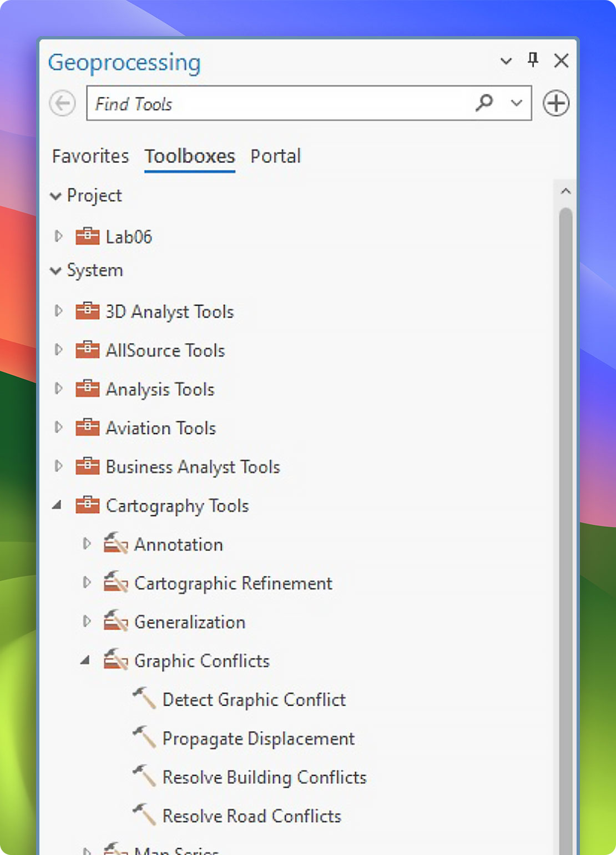Select the Cartographic Refinement toolset
Viewport: 616px width, 855px height.
tap(233, 583)
